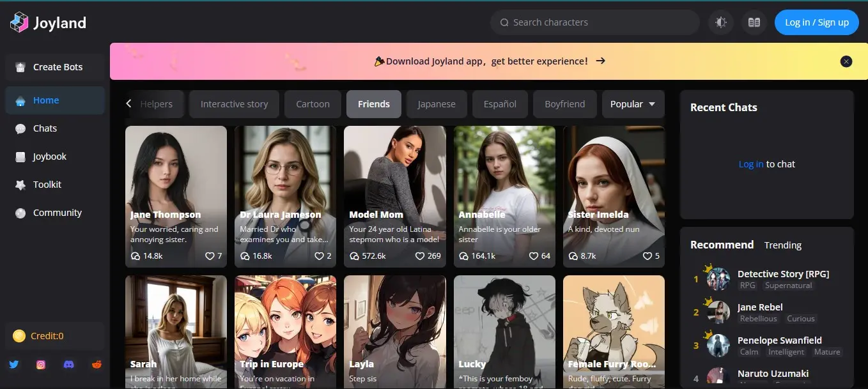
Task: Open the Trip in Europe character card
Action: 285,332
